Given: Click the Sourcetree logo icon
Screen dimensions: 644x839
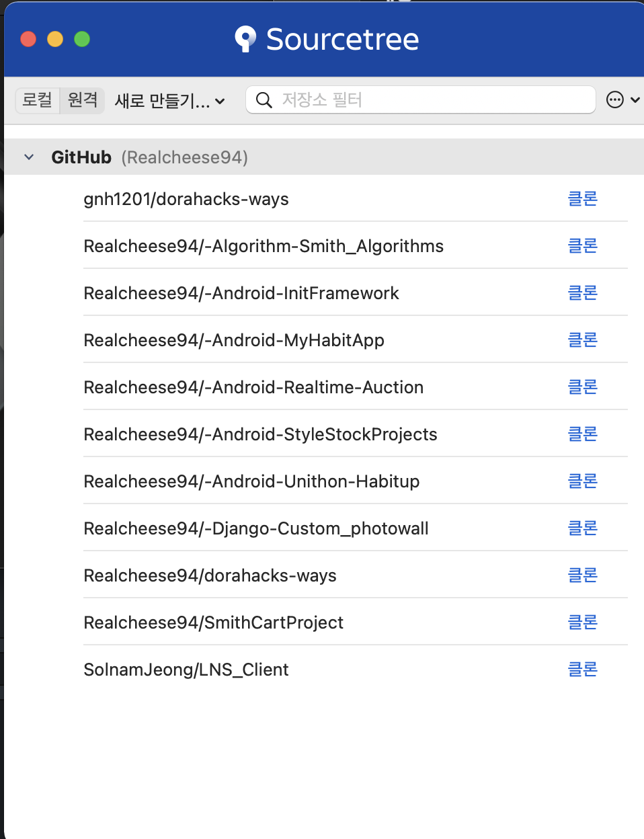Looking at the screenshot, I should (245, 39).
